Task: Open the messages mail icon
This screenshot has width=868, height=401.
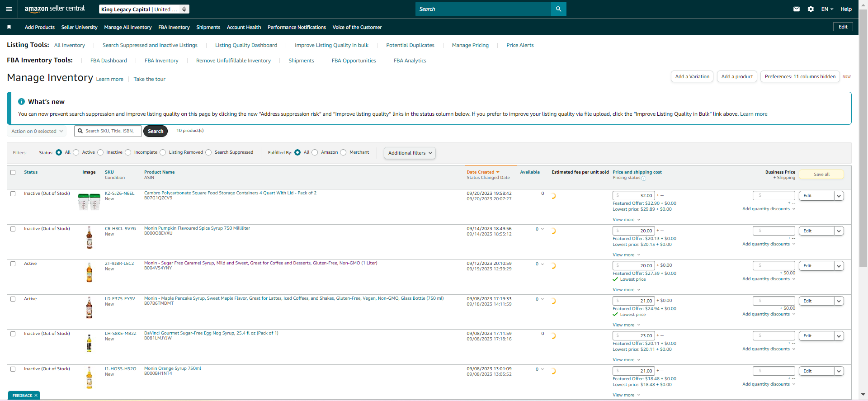Action: tap(797, 9)
